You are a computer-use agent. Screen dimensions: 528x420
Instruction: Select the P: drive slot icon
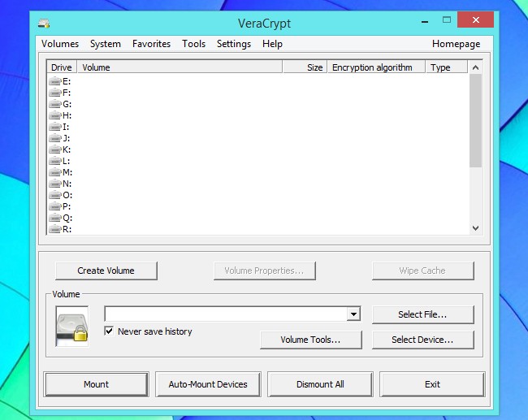tap(55, 206)
